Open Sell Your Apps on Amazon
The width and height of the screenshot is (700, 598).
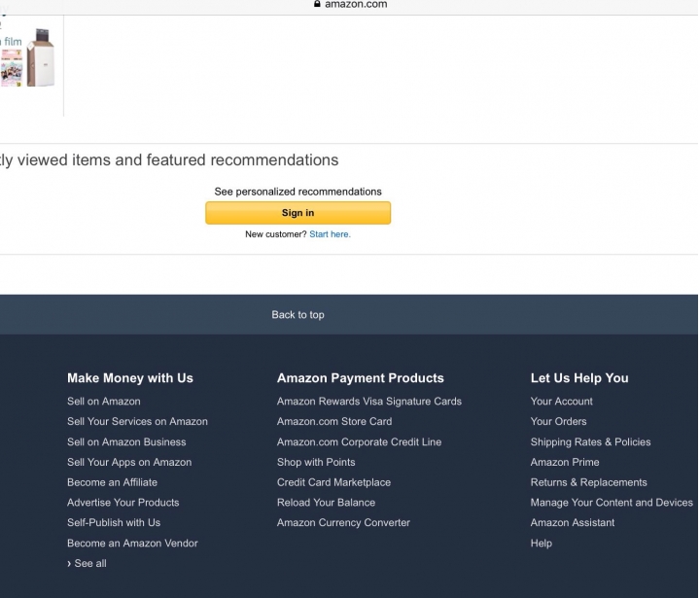tap(129, 462)
